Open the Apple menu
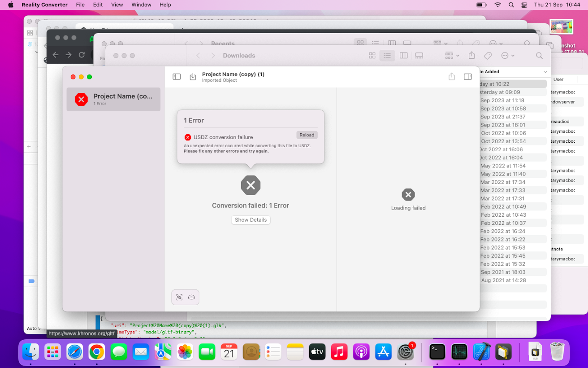Viewport: 588px width, 368px height. tap(11, 5)
